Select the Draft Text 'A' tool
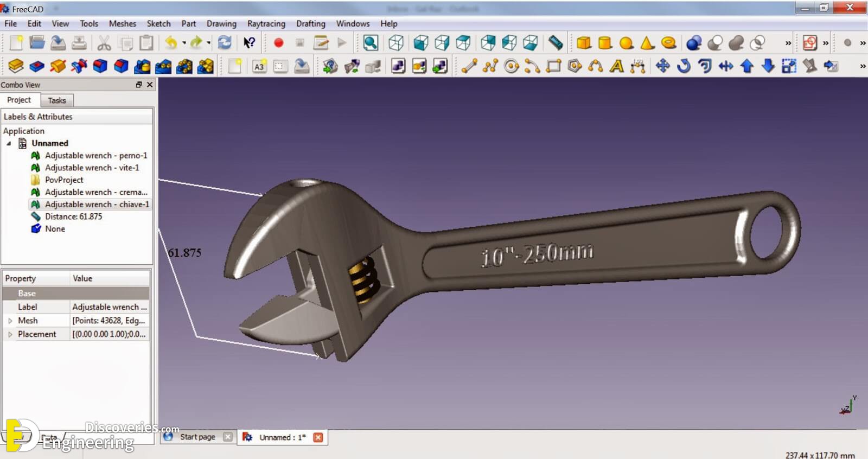 [617, 66]
